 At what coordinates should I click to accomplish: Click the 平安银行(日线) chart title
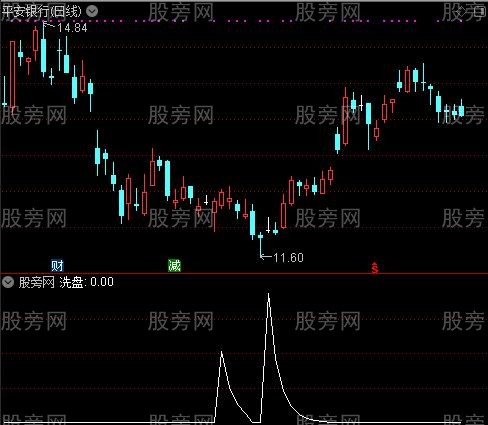pos(42,11)
